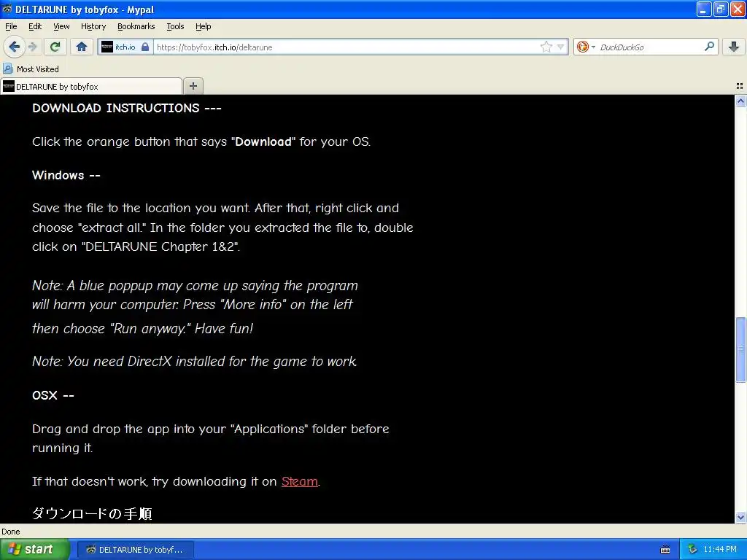This screenshot has height=560, width=747.
Task: Click the Forward arrow navigation button
Action: coord(32,47)
